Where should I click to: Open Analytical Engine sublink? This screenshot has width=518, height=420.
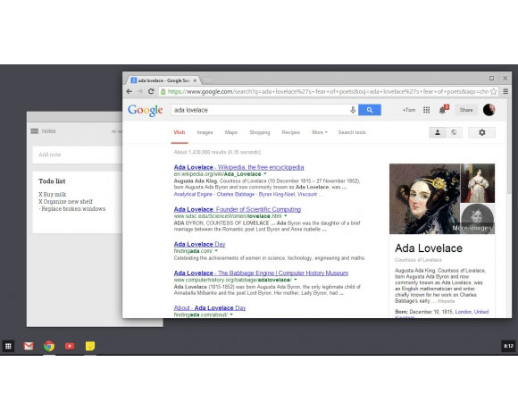coord(193,194)
